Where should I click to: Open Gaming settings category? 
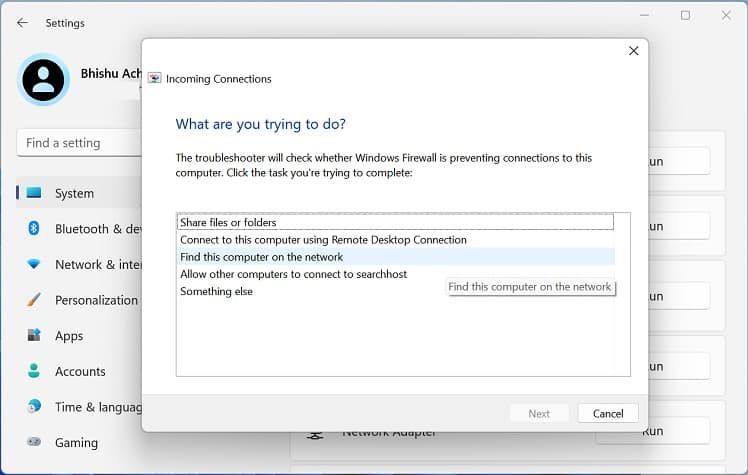coord(79,443)
